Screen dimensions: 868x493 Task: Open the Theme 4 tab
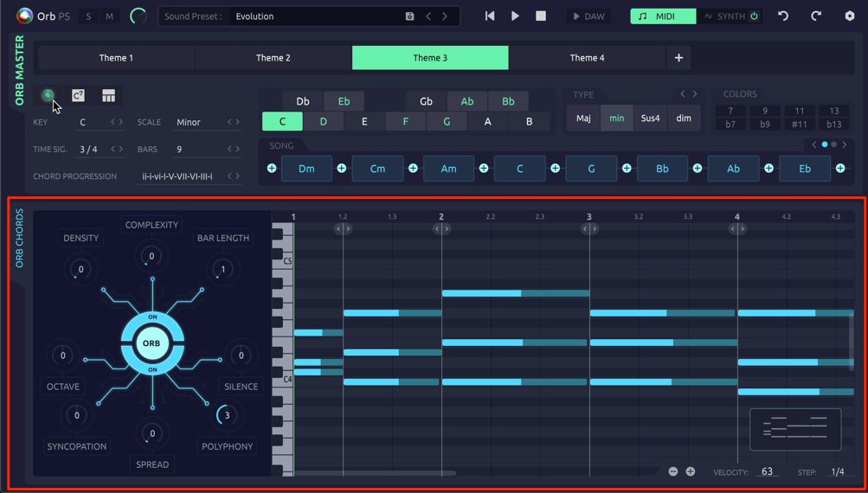pyautogui.click(x=588, y=58)
